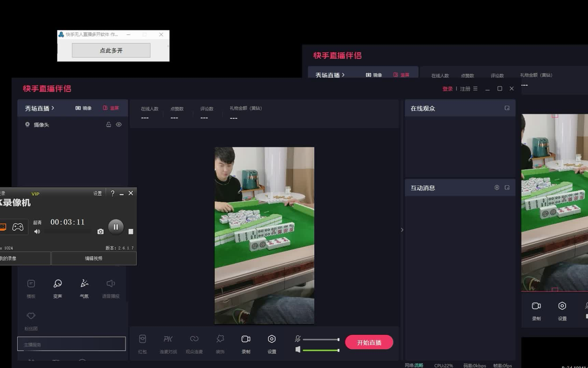Click camera preview in front window
This screenshot has width=588, height=368.
coord(264,235)
